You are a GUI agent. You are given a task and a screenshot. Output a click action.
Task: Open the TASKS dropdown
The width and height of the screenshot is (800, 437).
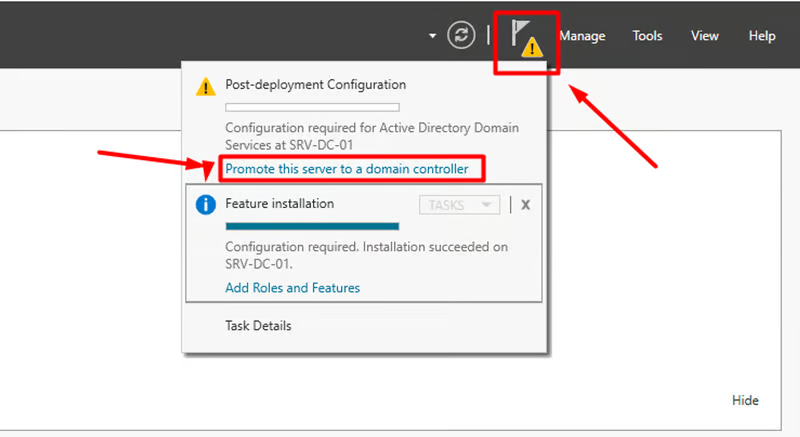(458, 204)
